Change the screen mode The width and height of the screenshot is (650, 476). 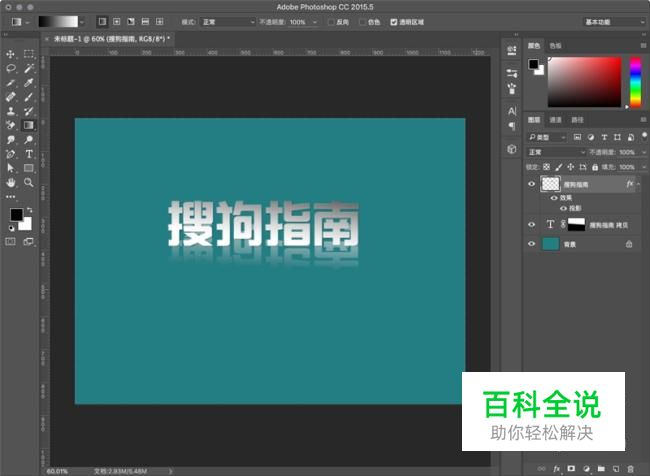tap(29, 242)
